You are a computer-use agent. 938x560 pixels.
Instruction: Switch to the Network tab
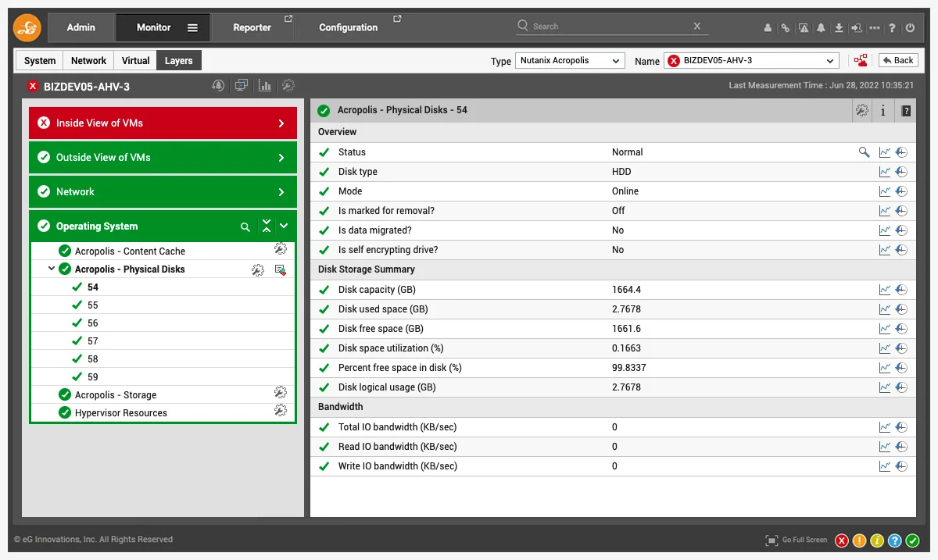89,60
